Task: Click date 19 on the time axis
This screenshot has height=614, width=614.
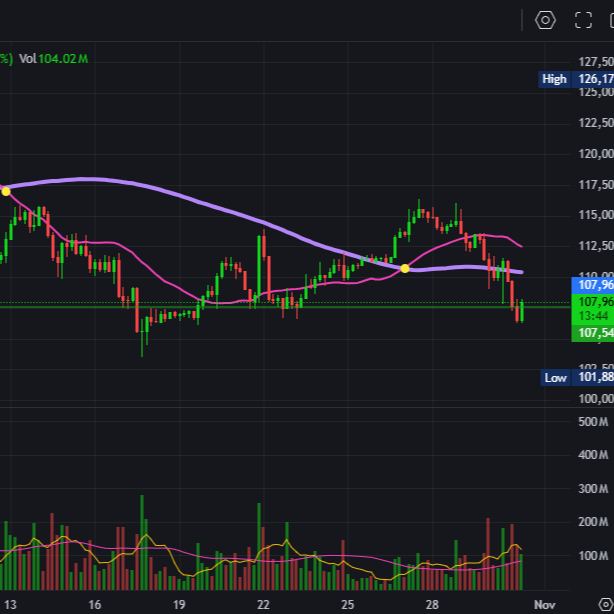Action: coord(179,605)
